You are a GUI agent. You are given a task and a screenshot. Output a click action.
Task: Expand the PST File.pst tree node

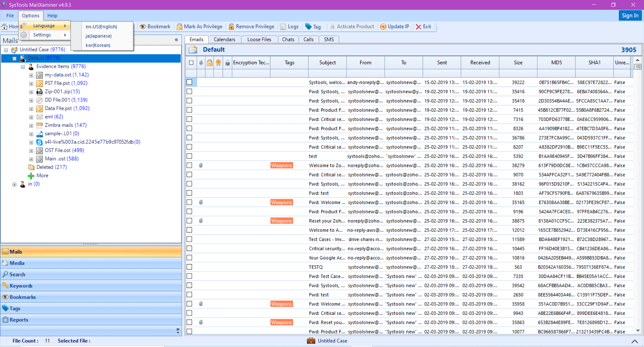(x=31, y=84)
